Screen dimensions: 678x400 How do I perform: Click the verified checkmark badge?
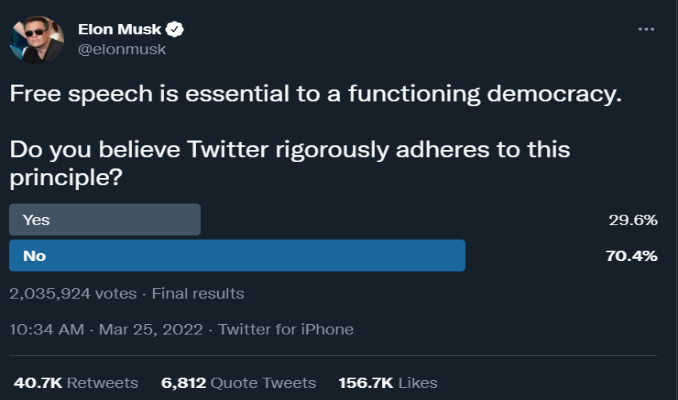click(174, 28)
